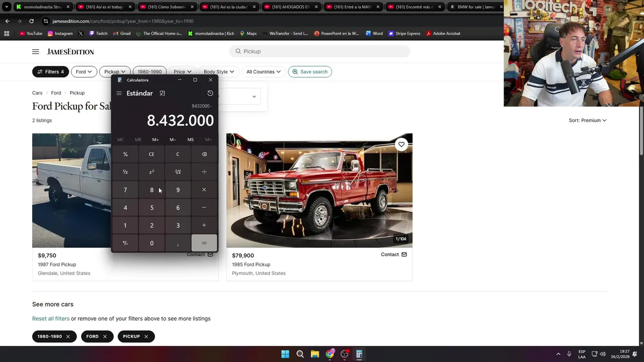Open the calculator history icon

tap(210, 93)
